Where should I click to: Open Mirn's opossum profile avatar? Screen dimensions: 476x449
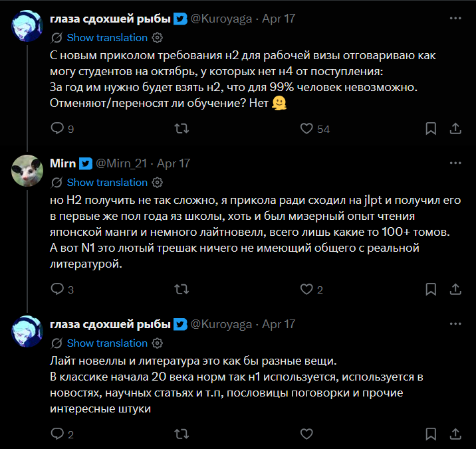[27, 171]
